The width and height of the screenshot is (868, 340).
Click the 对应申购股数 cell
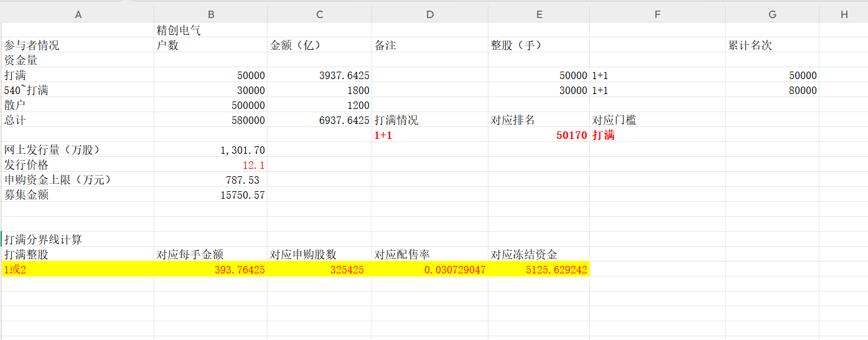[x=319, y=254]
